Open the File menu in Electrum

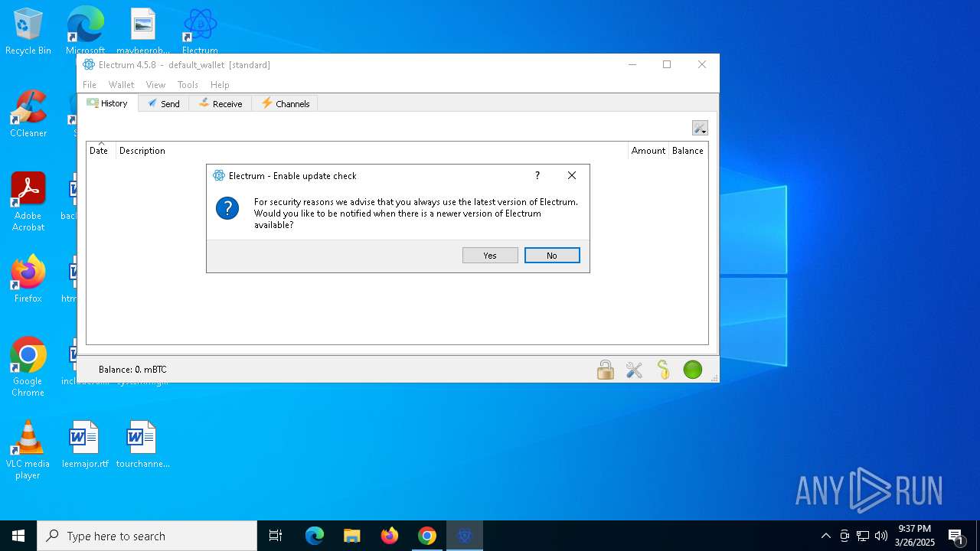pos(90,85)
